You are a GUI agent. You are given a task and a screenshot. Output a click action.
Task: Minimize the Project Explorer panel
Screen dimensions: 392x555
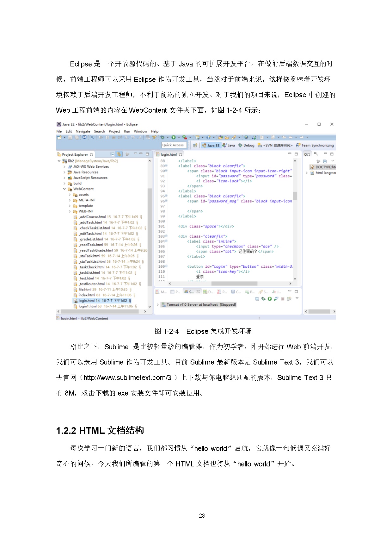tap(141, 153)
